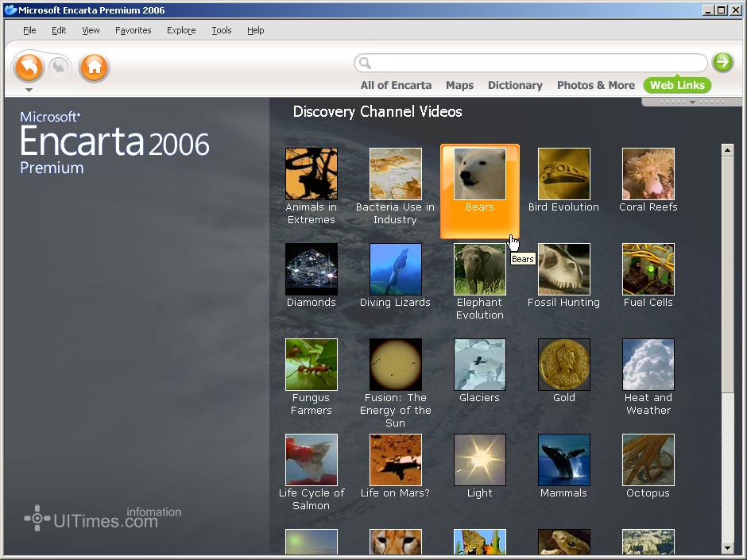Image resolution: width=747 pixels, height=560 pixels.
Task: Open the Back history dropdown arrow
Action: (29, 90)
